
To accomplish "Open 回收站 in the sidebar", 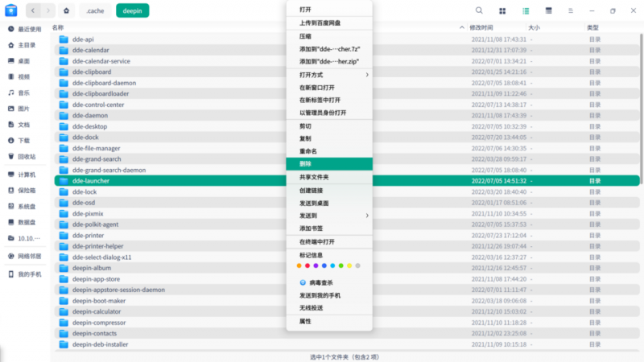I will (x=25, y=156).
